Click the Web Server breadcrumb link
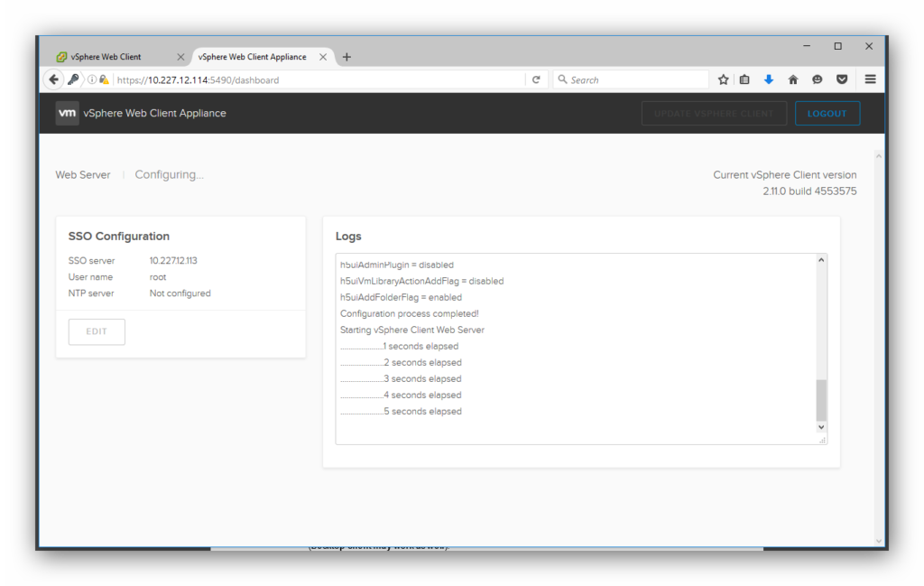The image size is (924, 586). click(82, 174)
